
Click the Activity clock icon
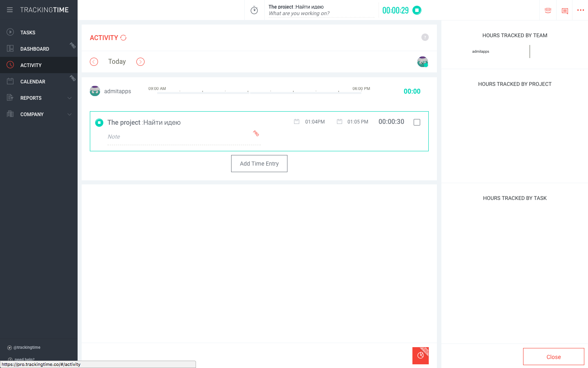pos(10,65)
